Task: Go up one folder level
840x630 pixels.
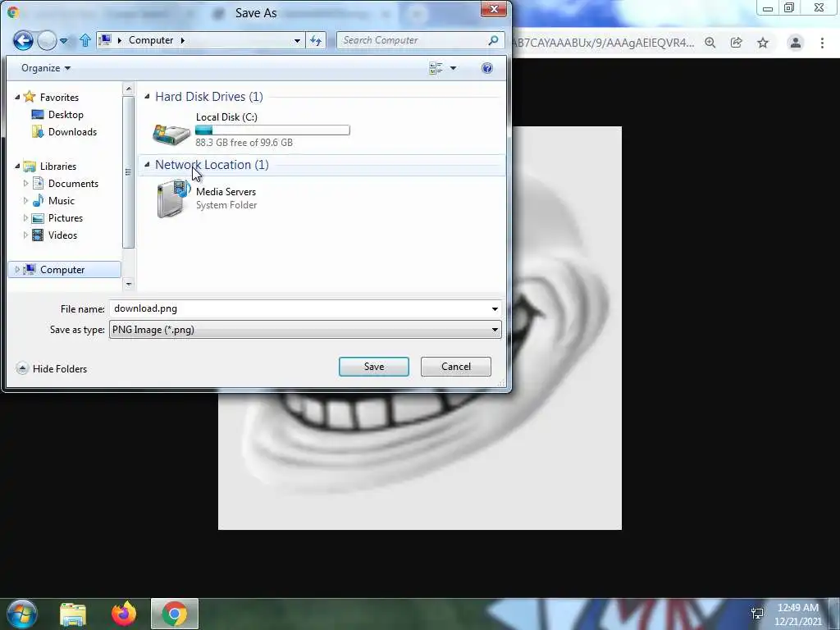Action: coord(85,40)
